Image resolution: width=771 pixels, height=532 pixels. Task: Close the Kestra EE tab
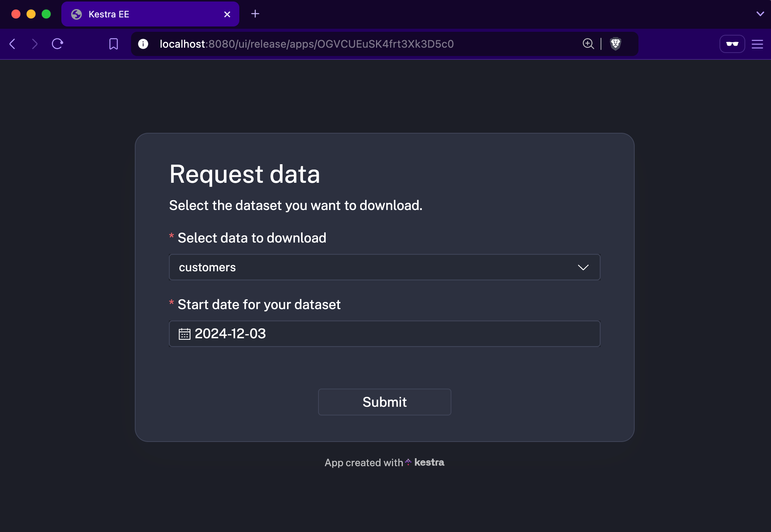pos(227,14)
